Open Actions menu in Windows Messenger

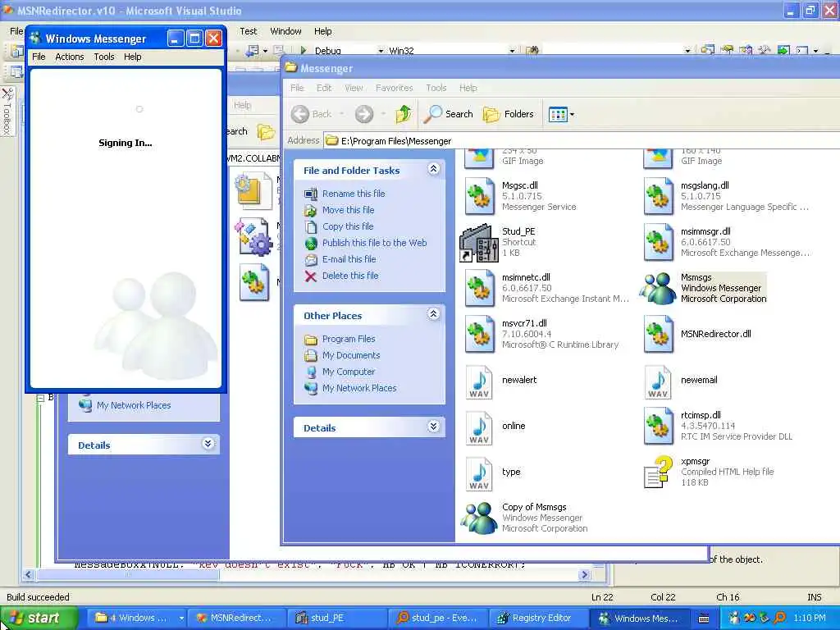(x=70, y=57)
